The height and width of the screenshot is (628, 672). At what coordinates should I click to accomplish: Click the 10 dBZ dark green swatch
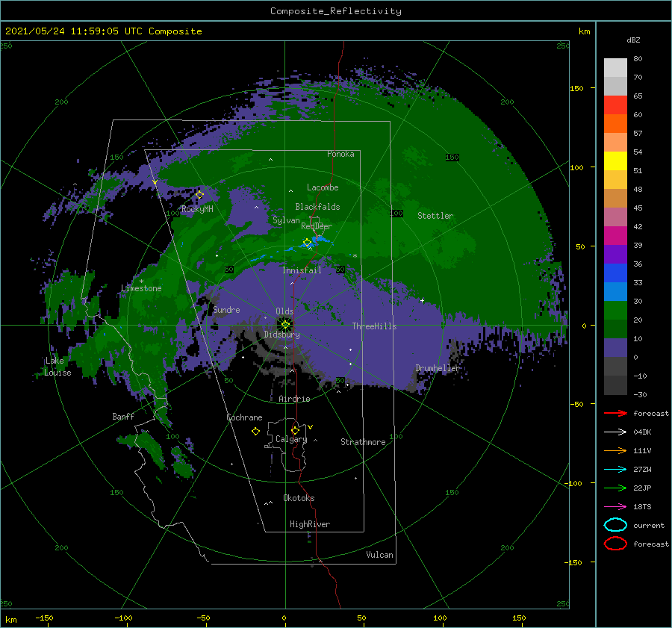click(x=615, y=329)
